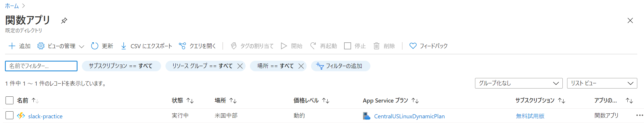This screenshot has height=137, width=644.
Task: Click フィルターの追加 button
Action: click(x=341, y=66)
